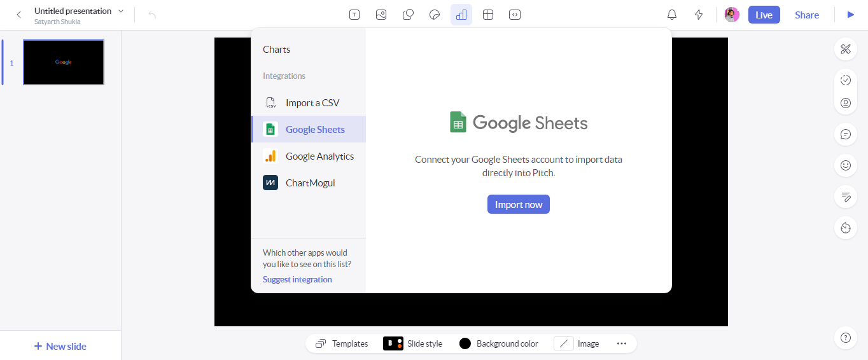Open the notifications bell
This screenshot has width=868, height=360.
pos(672,15)
